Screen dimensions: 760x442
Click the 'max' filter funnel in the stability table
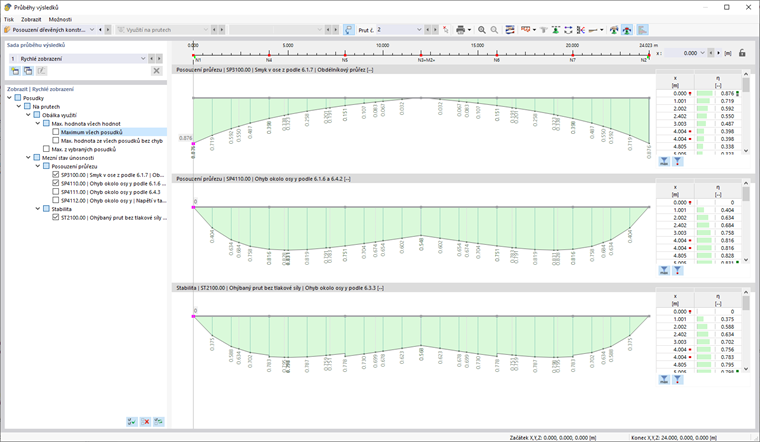[x=664, y=379]
